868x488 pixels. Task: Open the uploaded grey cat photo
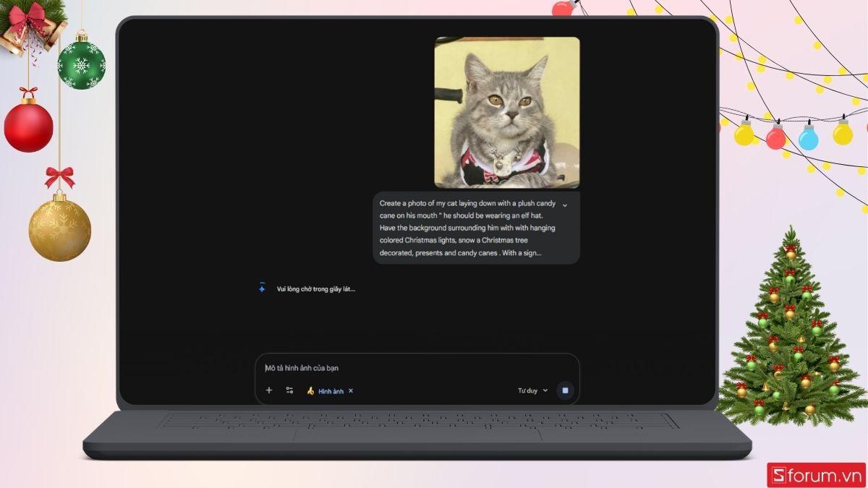click(x=506, y=112)
